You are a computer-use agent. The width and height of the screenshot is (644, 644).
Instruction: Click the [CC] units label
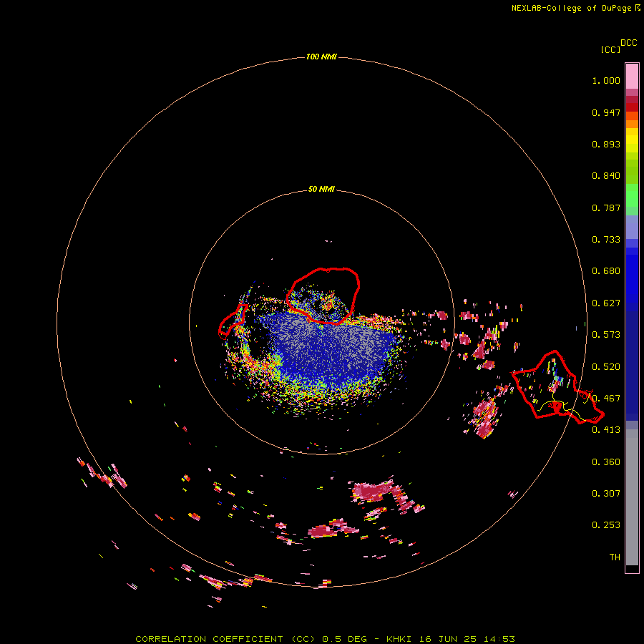[610, 49]
